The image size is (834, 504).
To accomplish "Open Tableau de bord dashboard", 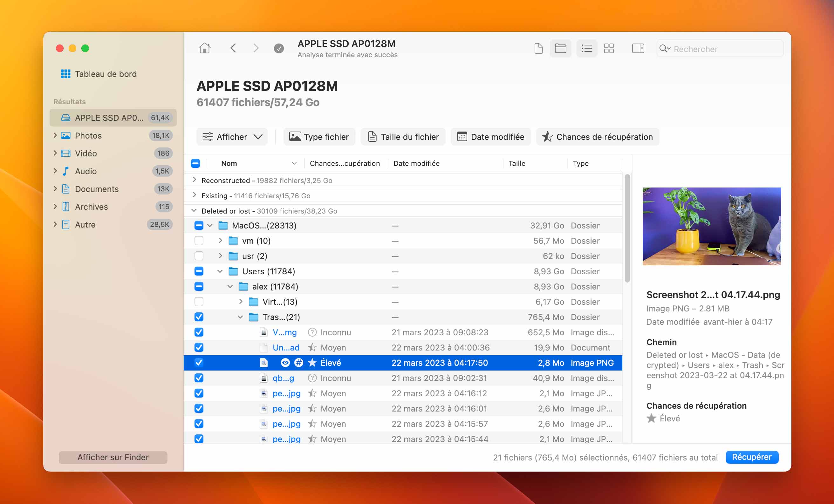I will point(99,74).
